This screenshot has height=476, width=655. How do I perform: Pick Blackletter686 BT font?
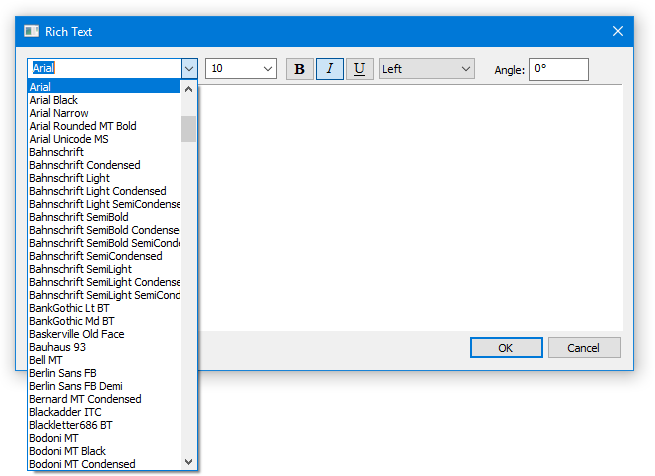coord(104,425)
